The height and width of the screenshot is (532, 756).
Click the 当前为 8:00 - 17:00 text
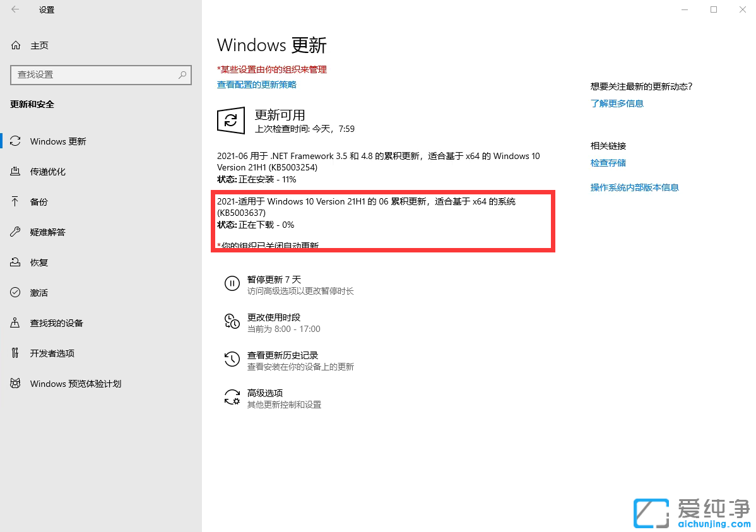coord(283,329)
